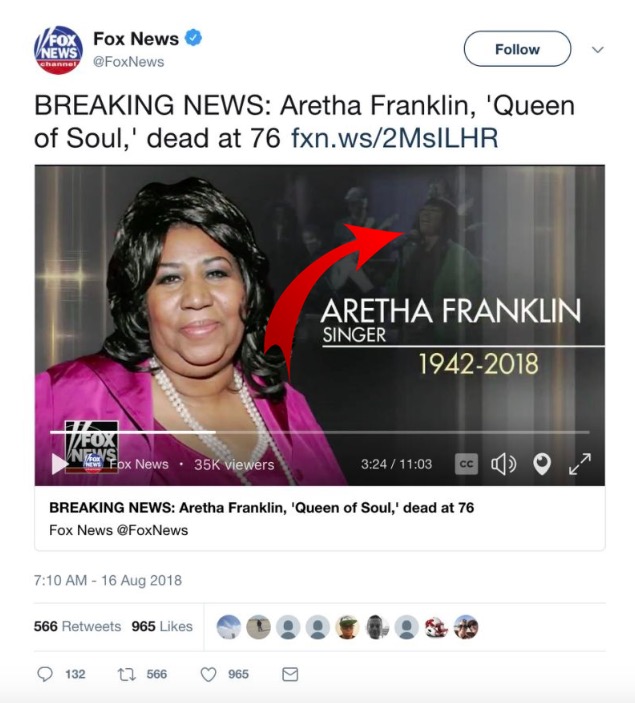
Task: Click the Periscope location pin icon
Action: (x=542, y=464)
